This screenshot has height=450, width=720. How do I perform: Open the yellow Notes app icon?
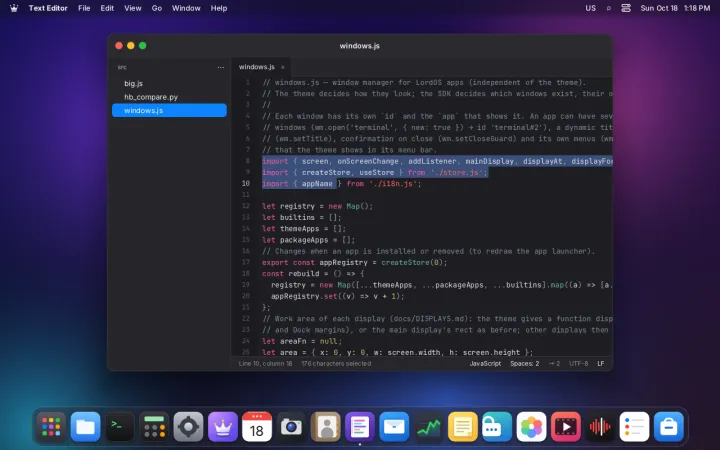coord(462,427)
